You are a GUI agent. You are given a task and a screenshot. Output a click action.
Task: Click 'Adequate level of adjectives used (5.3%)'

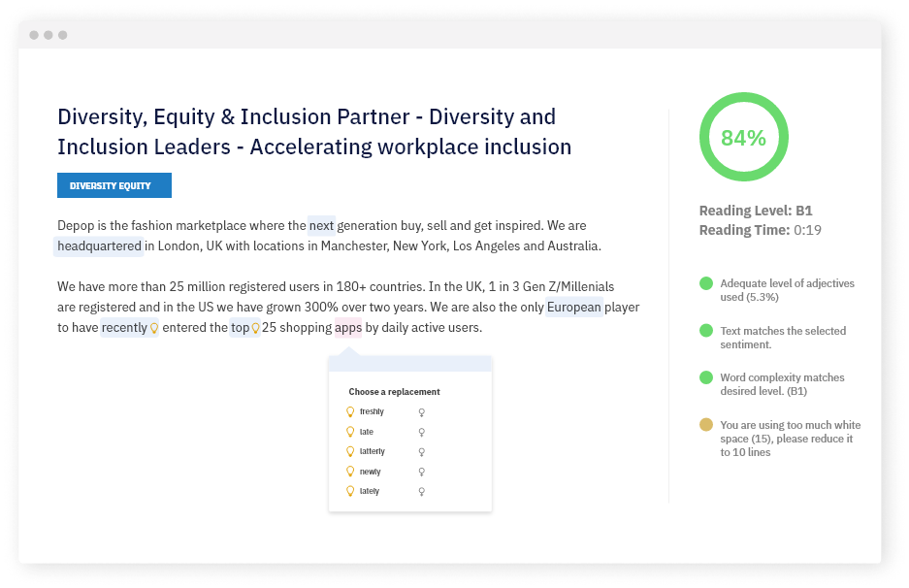[x=788, y=290]
